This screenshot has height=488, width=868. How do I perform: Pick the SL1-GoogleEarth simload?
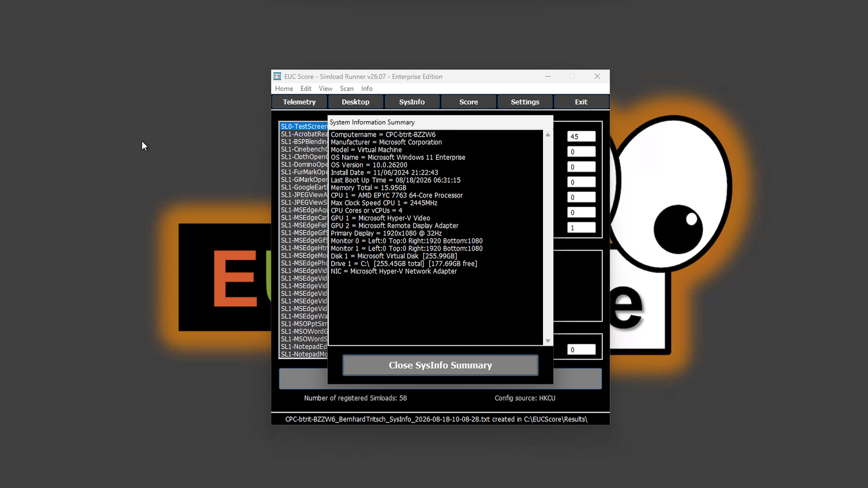[304, 187]
